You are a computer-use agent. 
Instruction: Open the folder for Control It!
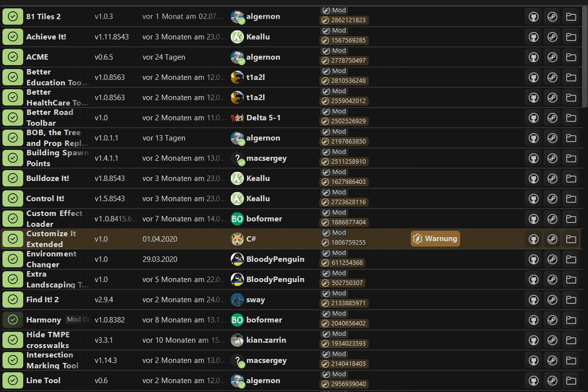(x=571, y=198)
